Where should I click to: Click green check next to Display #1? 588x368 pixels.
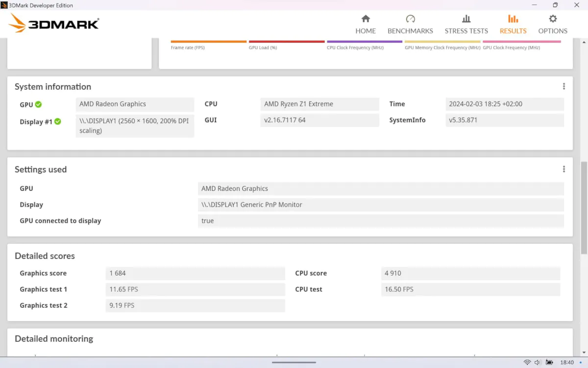(x=57, y=121)
